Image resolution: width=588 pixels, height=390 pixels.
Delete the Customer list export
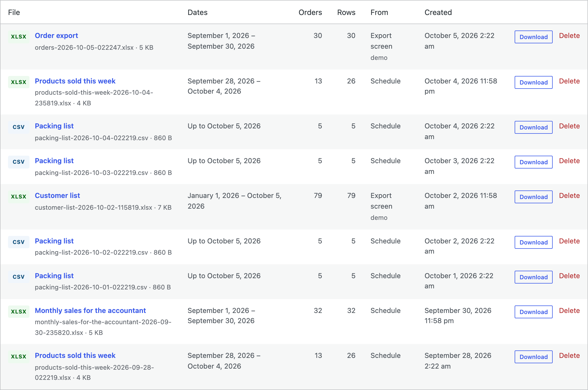click(x=569, y=196)
